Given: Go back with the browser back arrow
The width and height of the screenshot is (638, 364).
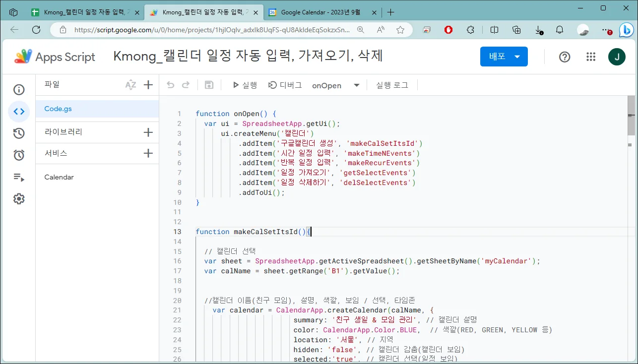Looking at the screenshot, I should [14, 30].
